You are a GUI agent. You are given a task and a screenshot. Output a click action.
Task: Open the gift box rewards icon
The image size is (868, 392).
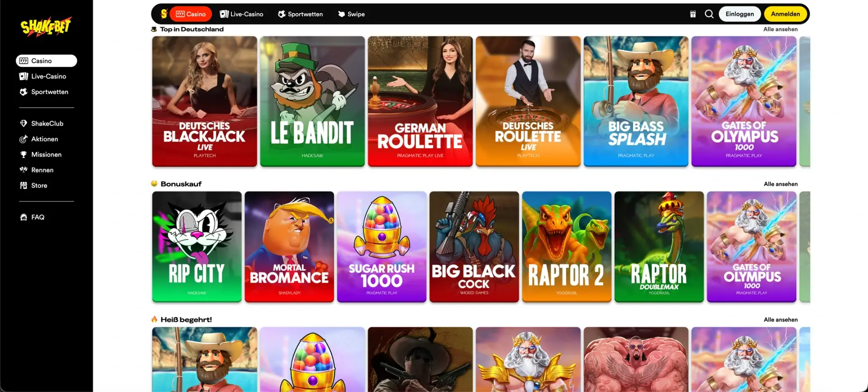coord(693,14)
